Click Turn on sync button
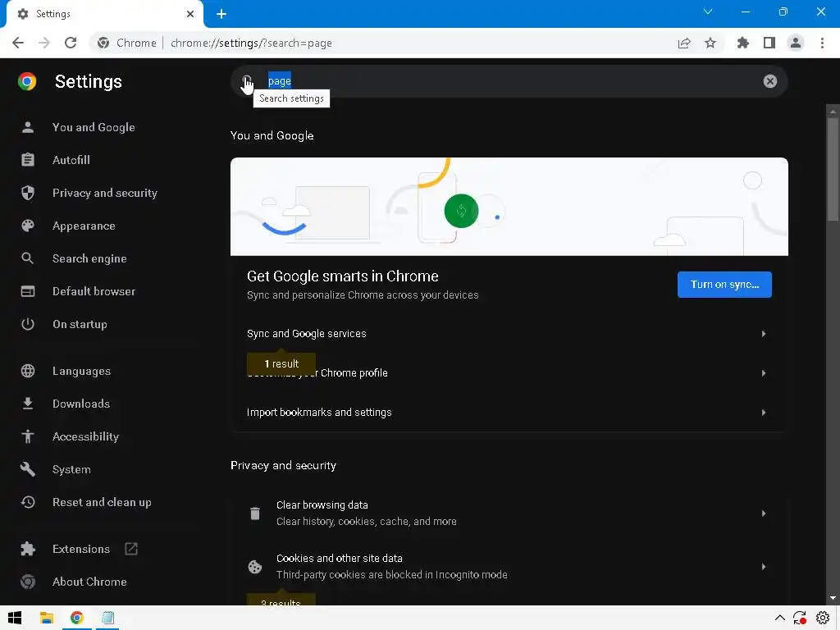840x630 pixels. coord(724,285)
